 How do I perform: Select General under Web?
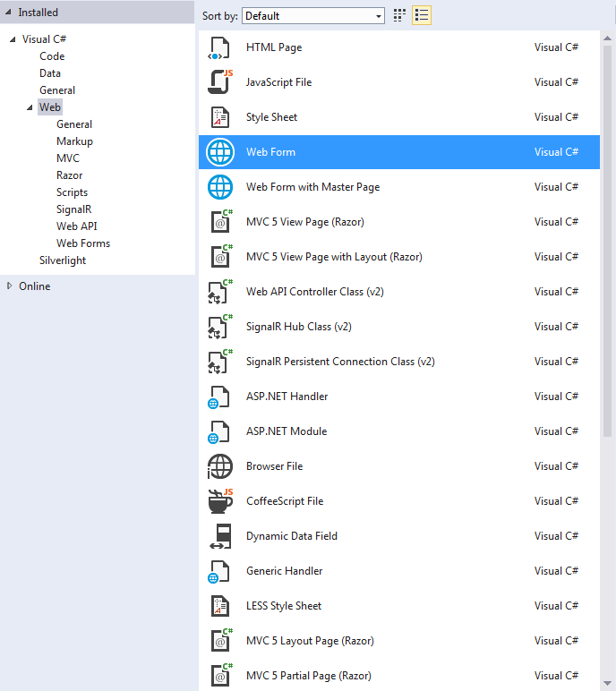coord(74,124)
